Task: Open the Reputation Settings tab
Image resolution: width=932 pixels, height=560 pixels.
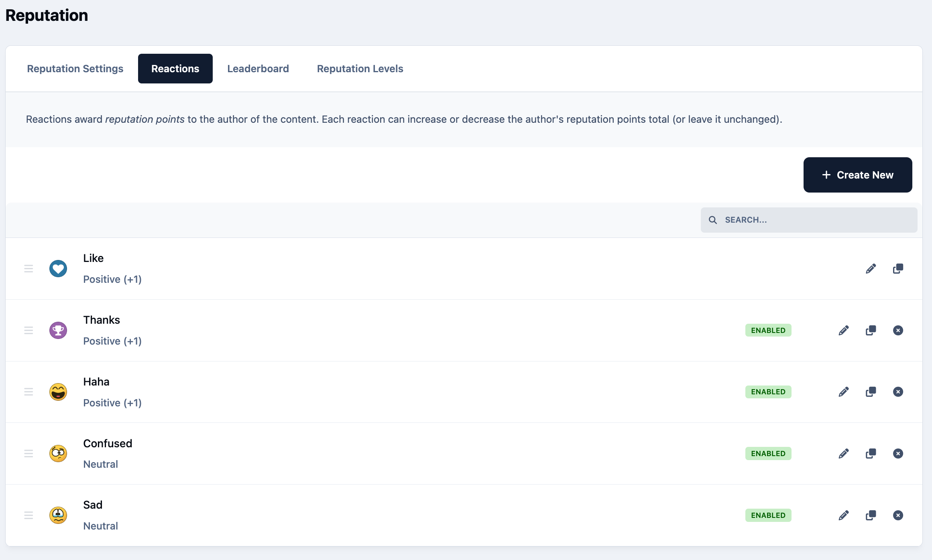Action: (75, 69)
